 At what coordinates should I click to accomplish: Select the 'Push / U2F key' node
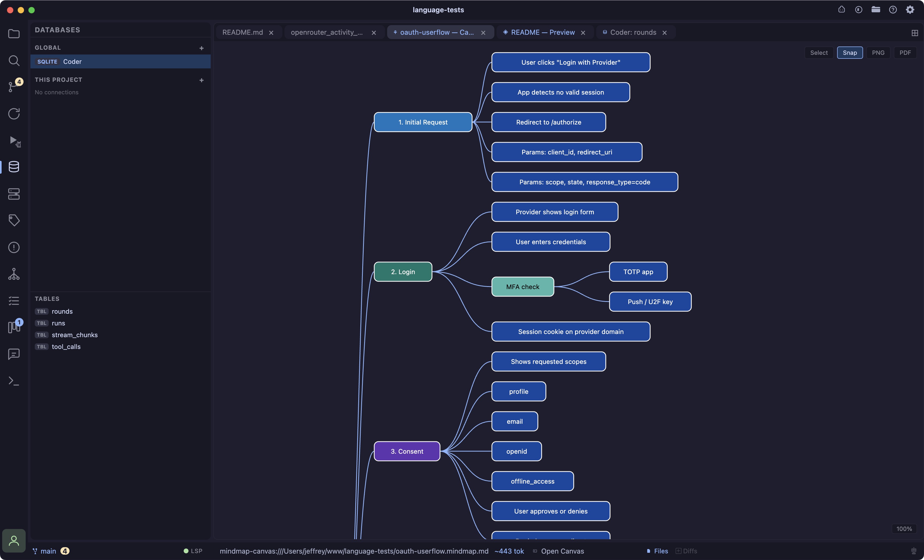[x=650, y=302]
